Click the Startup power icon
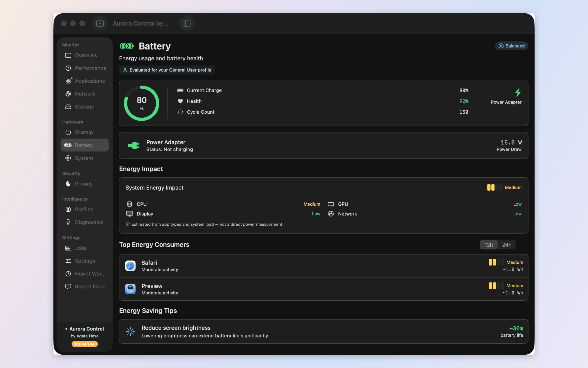Viewport: 588px width, 368px height. click(68, 132)
